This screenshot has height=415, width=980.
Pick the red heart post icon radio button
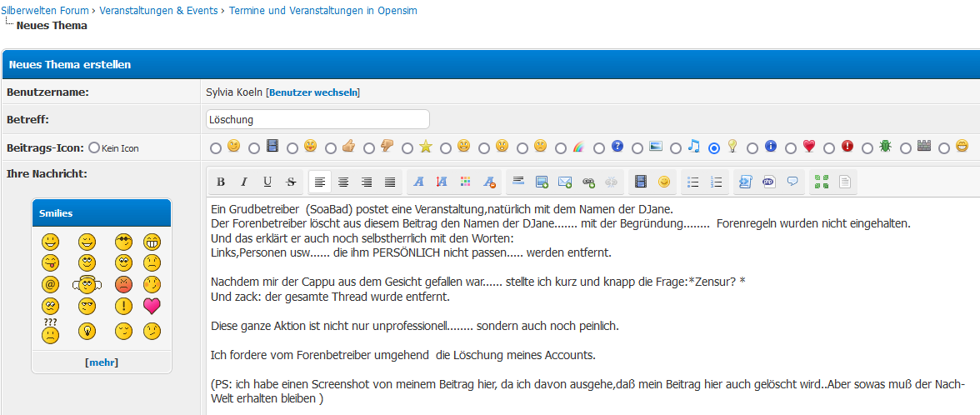tap(791, 147)
